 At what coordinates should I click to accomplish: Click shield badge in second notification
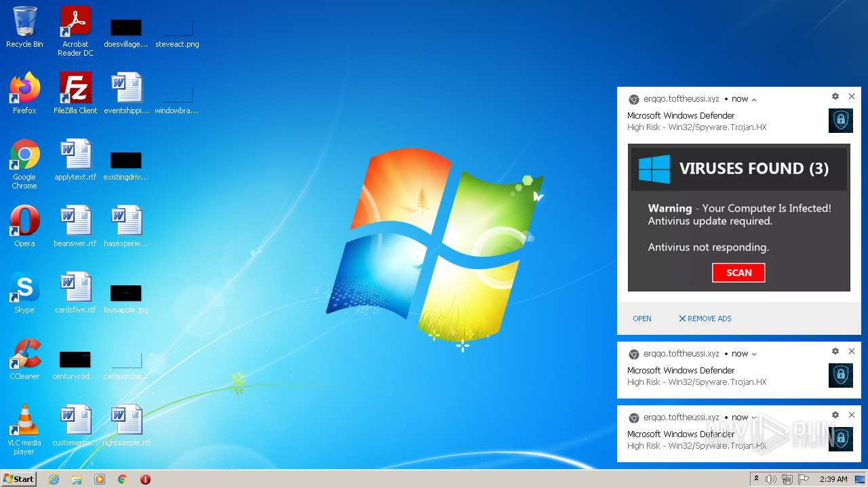point(841,375)
